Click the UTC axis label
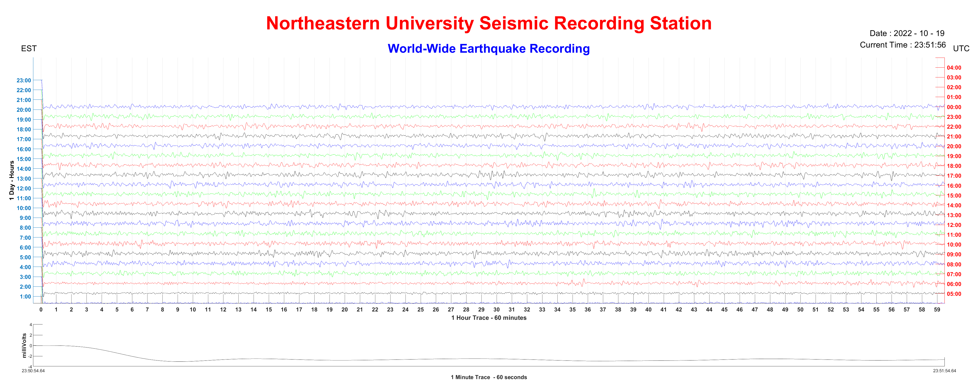Viewport: 980px width, 384px height. click(961, 49)
